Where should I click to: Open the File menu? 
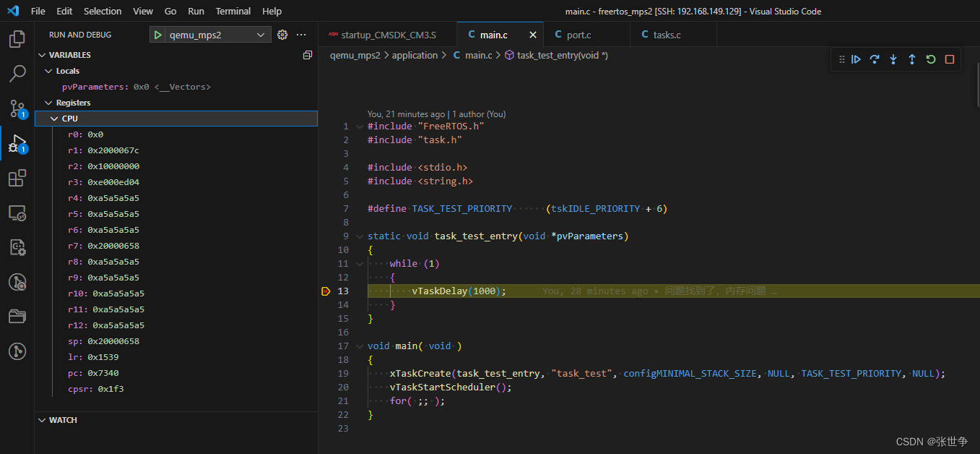coord(38,11)
